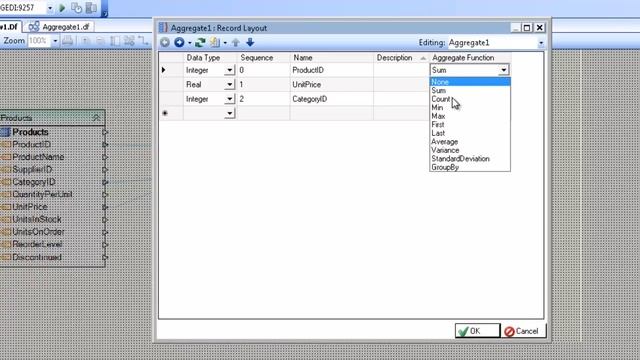Choose Variance from the aggregate function list
Screen dimensions: 640x360
click(x=470, y=150)
